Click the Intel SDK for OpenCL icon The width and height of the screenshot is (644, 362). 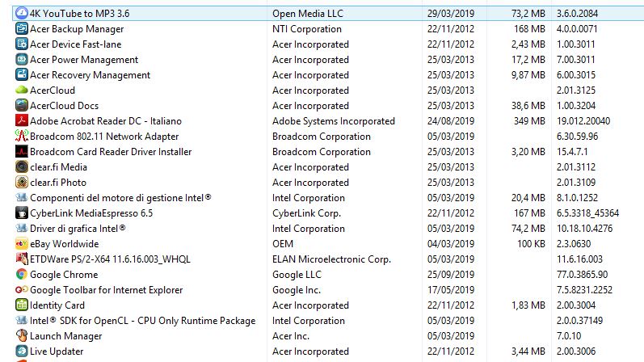pos(21,320)
